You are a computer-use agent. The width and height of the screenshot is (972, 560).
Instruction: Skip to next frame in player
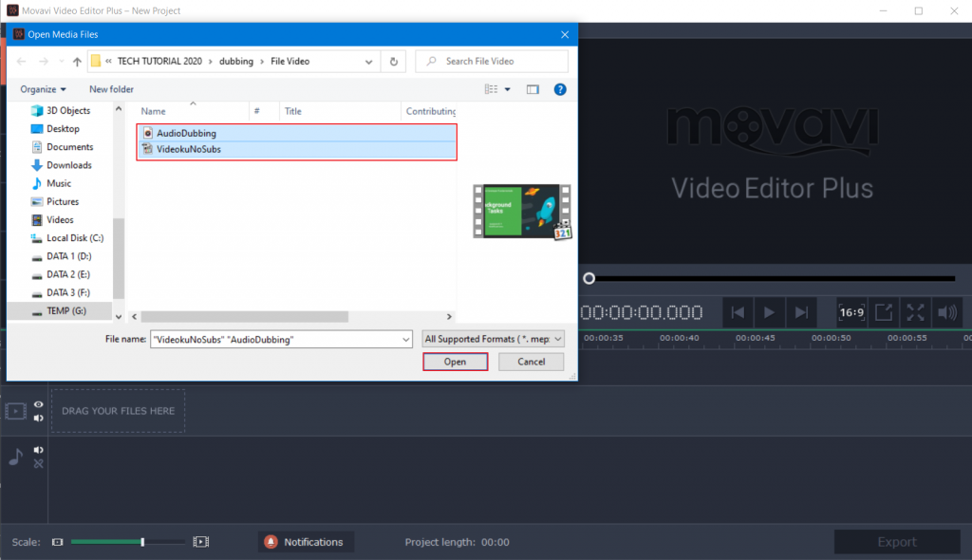click(x=801, y=312)
